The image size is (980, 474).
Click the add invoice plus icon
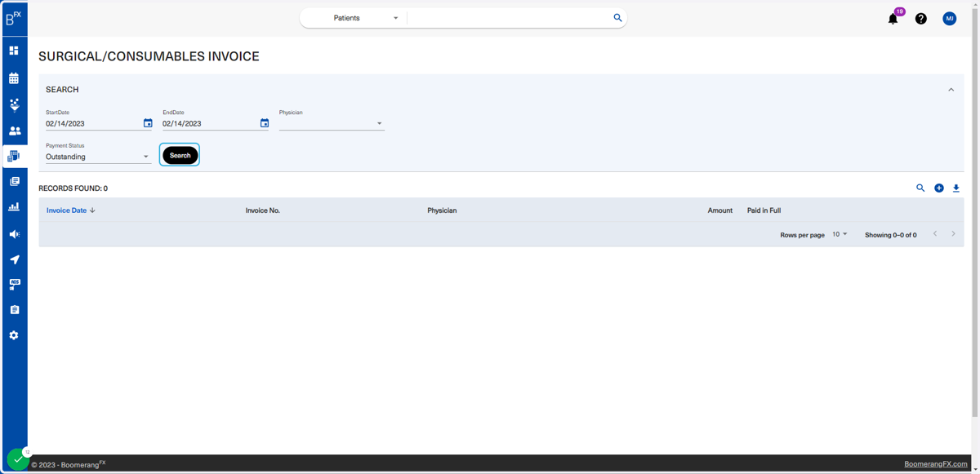(x=939, y=188)
